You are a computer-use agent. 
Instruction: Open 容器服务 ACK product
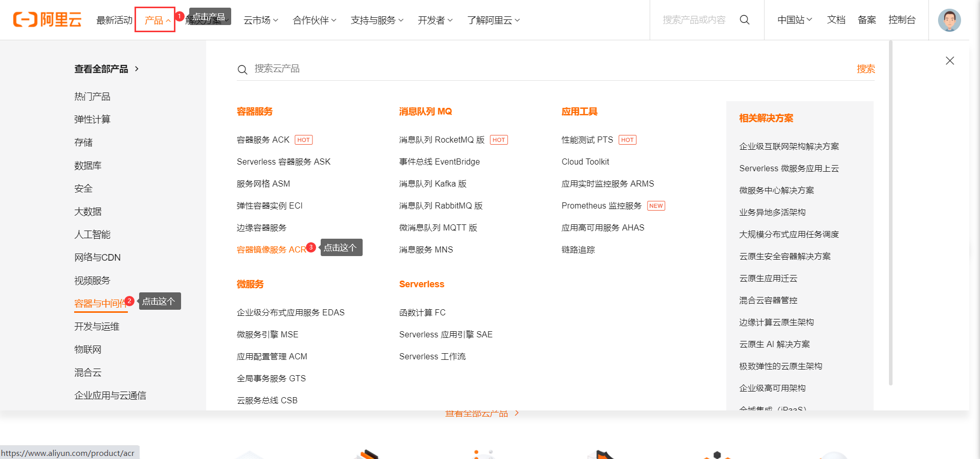pos(263,140)
